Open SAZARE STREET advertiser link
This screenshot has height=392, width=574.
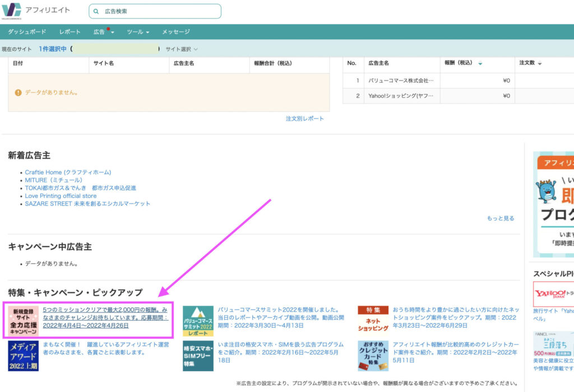87,203
